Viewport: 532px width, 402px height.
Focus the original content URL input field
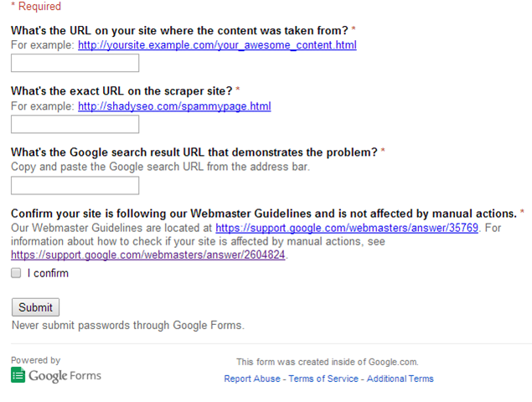pyautogui.click(x=75, y=63)
